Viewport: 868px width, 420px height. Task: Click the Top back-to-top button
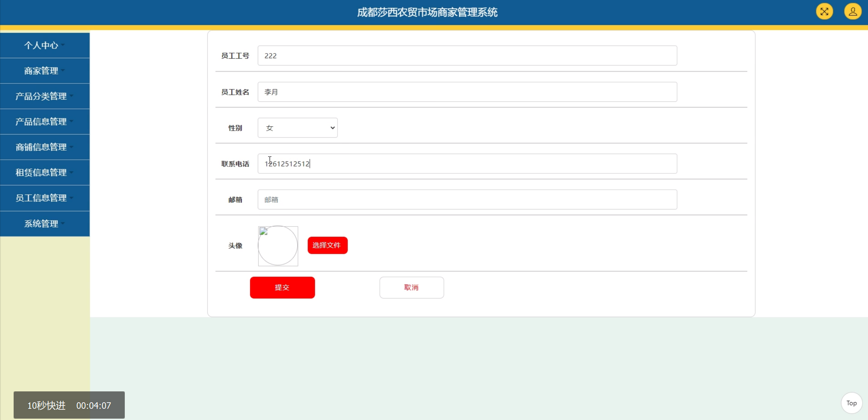(851, 403)
